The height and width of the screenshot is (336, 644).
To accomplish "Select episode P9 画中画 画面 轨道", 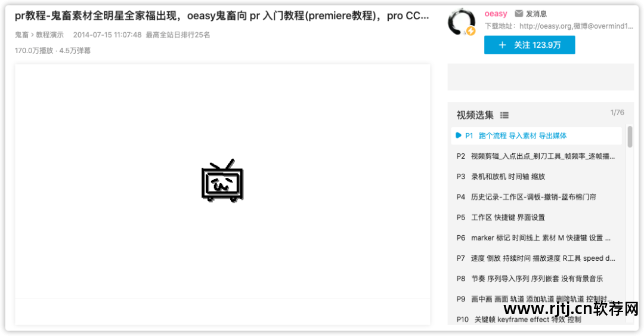I will coord(537,299).
